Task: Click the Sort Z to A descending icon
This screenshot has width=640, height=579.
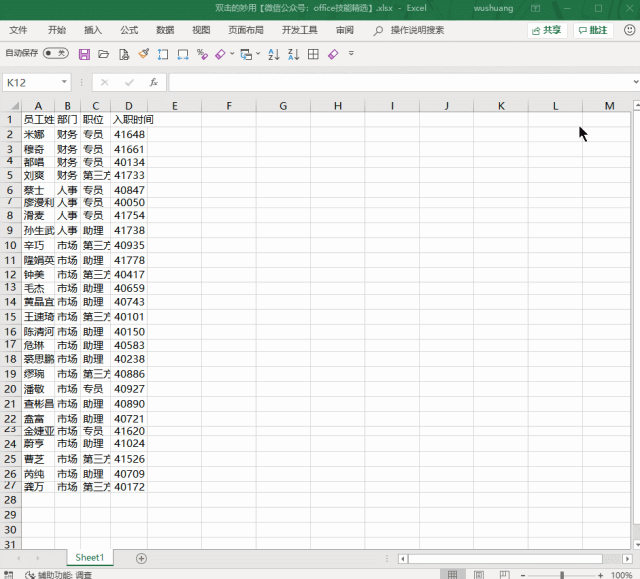Action: tap(295, 54)
